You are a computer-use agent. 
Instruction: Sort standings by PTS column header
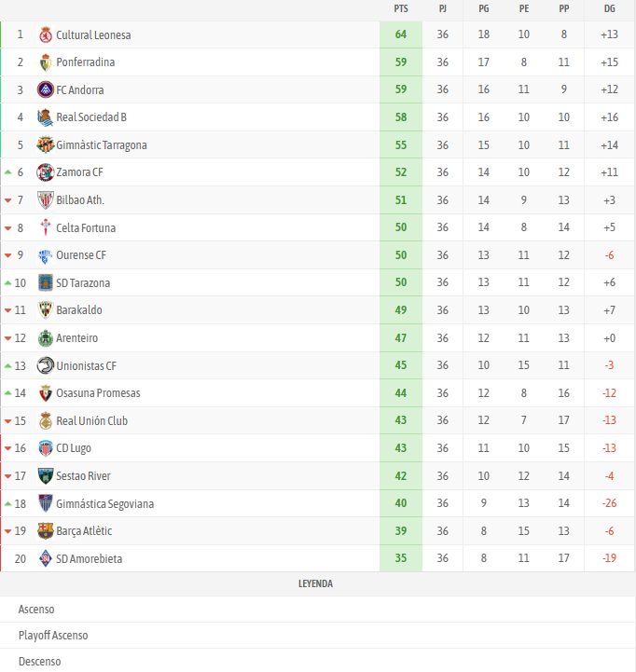point(401,9)
